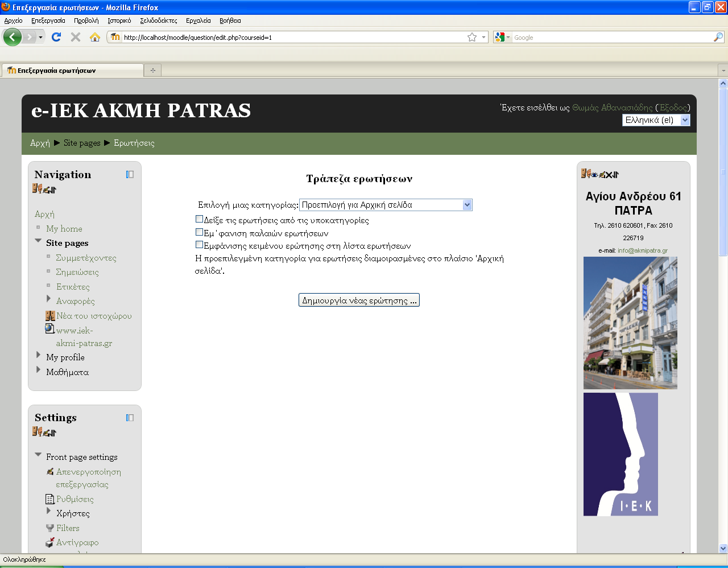Hide the address block using the eye icon
This screenshot has width=728, height=568.
pos(594,175)
